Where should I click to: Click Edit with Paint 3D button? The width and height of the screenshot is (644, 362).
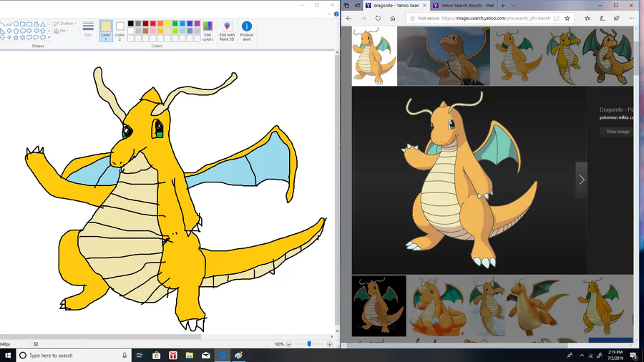(227, 30)
